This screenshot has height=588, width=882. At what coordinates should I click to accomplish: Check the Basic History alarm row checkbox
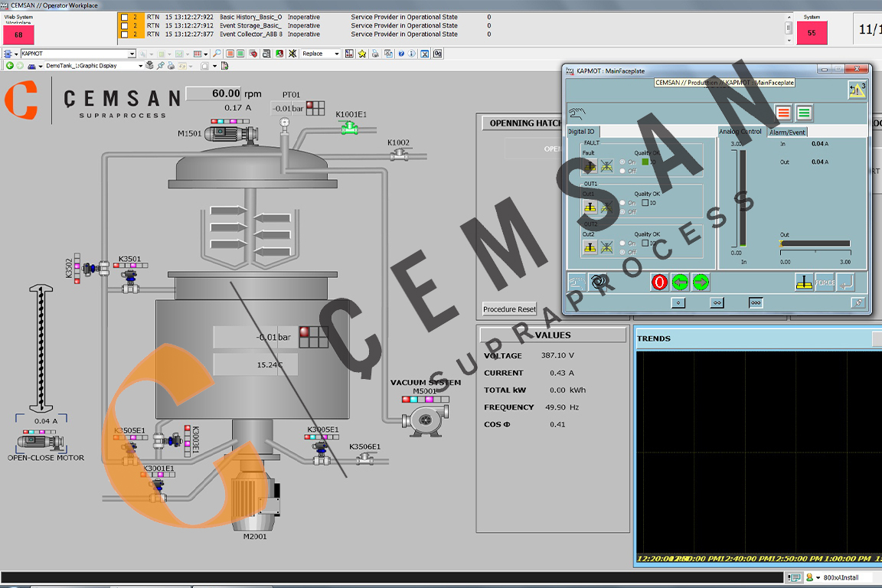124,18
